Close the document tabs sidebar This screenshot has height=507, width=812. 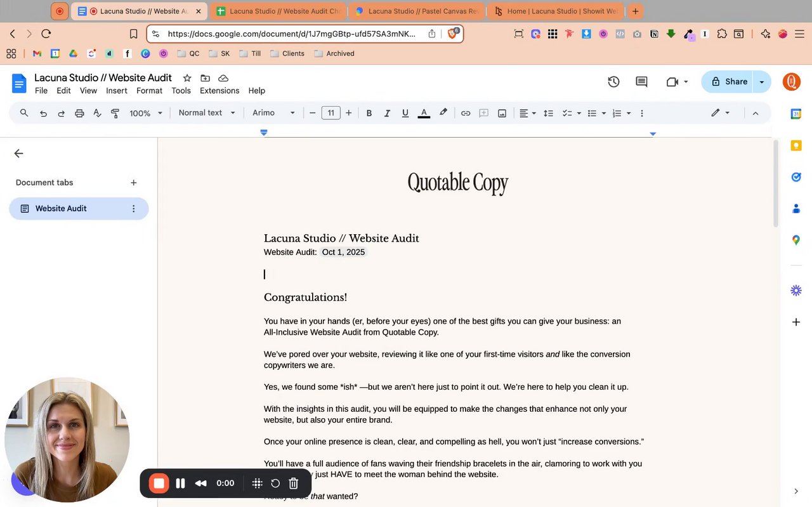tap(18, 153)
